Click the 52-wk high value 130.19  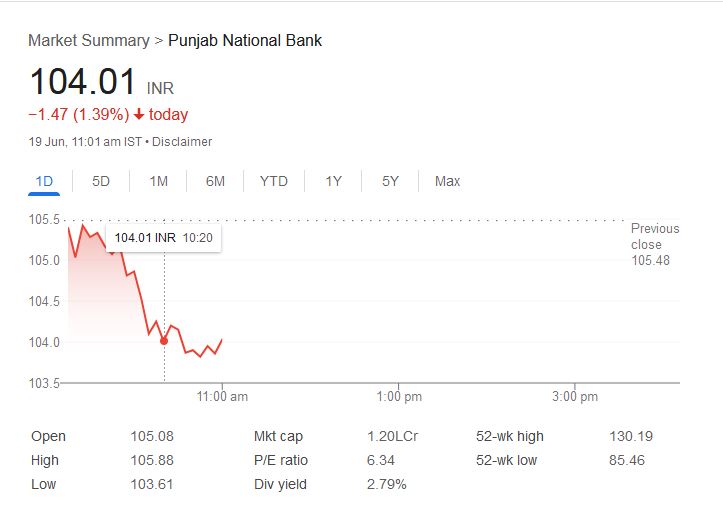click(x=630, y=436)
